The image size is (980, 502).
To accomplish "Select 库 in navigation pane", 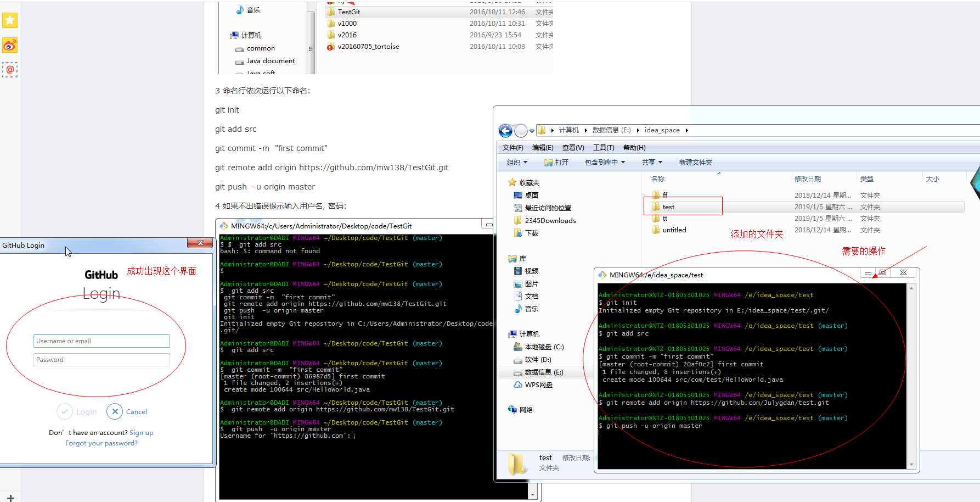I will (517, 258).
